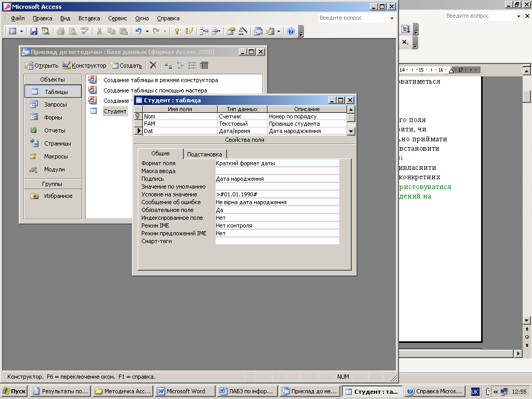Click the Redo arrow icon
The image size is (532, 399).
tap(156, 31)
